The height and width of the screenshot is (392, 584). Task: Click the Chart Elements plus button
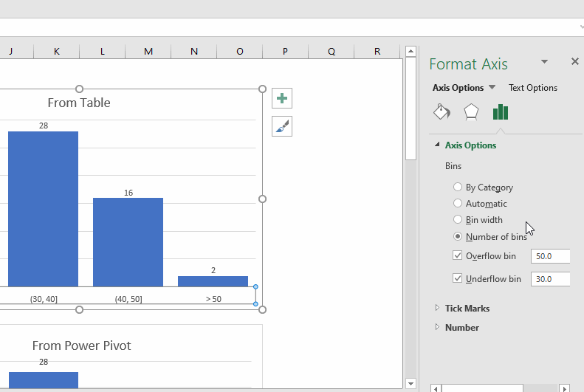click(282, 98)
